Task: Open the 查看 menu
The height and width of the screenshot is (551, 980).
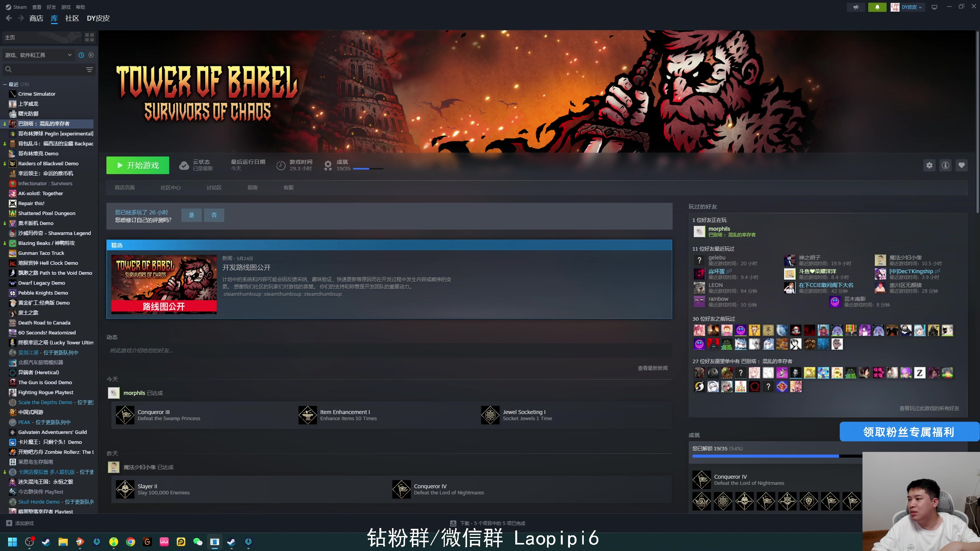Action: [x=37, y=7]
